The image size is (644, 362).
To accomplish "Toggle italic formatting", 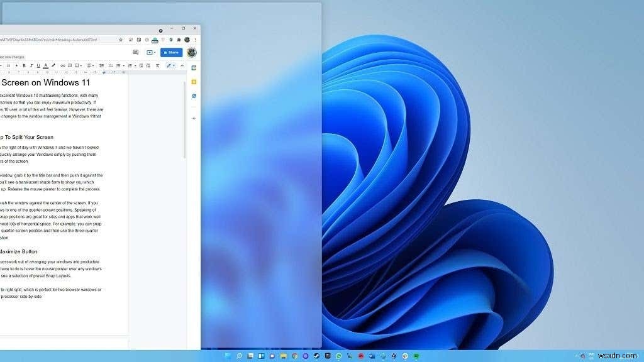I will point(31,65).
